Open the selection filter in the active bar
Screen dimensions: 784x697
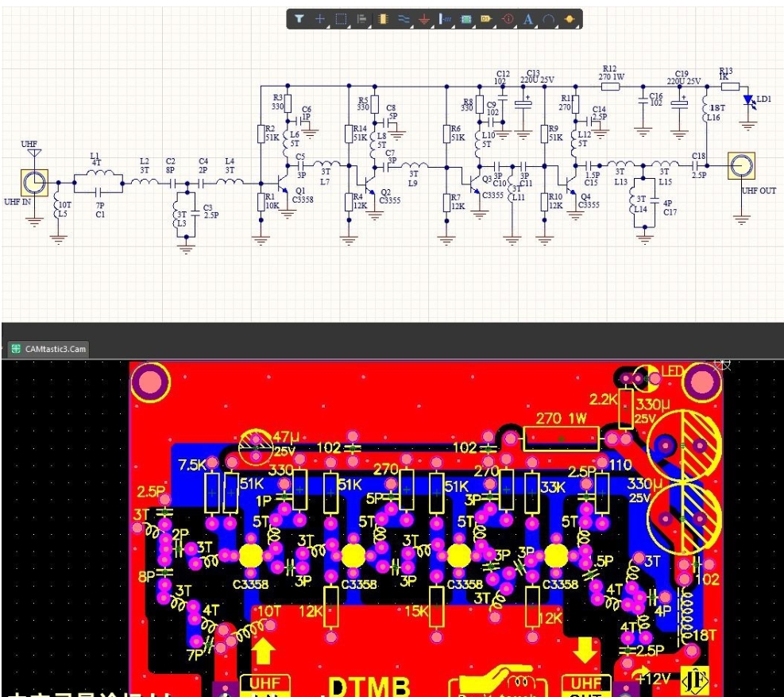(299, 18)
